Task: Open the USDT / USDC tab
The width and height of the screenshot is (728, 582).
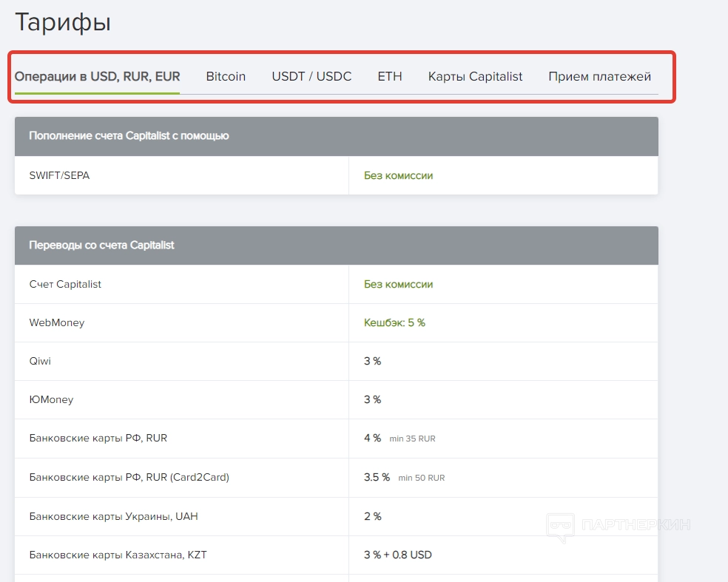Action: [x=311, y=76]
